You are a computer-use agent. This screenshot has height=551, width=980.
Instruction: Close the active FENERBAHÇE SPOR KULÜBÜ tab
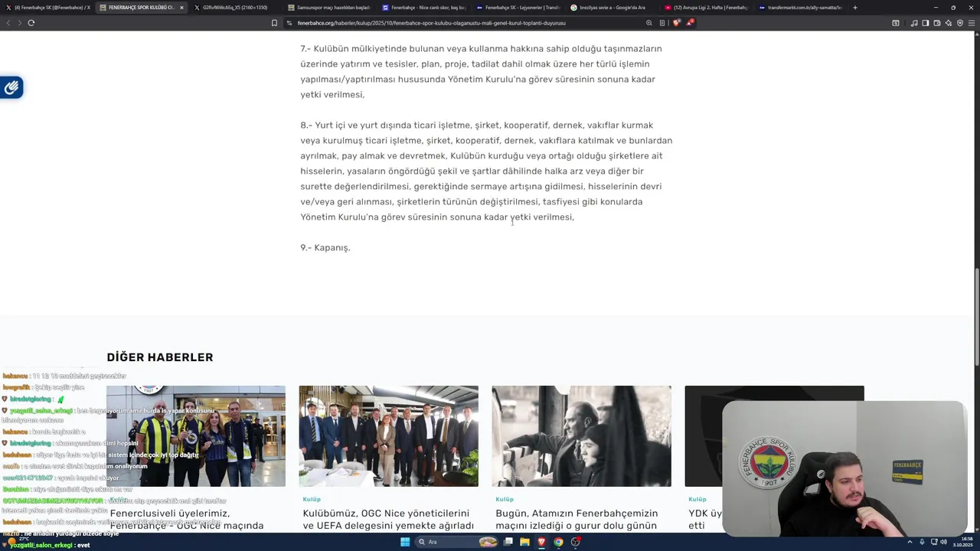181,8
